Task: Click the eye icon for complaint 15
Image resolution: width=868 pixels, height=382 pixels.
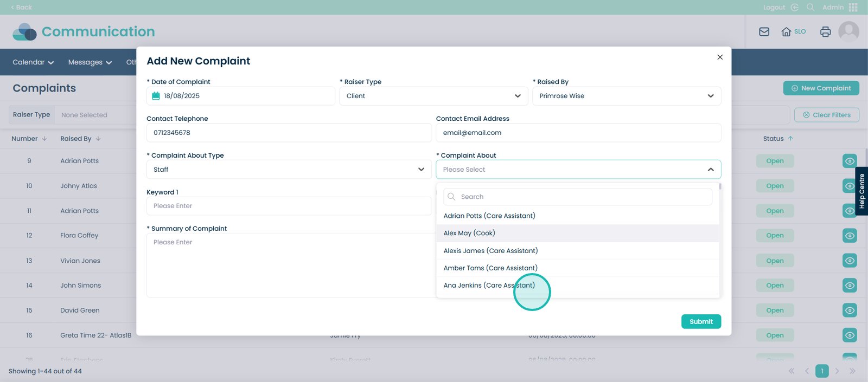Action: click(850, 310)
